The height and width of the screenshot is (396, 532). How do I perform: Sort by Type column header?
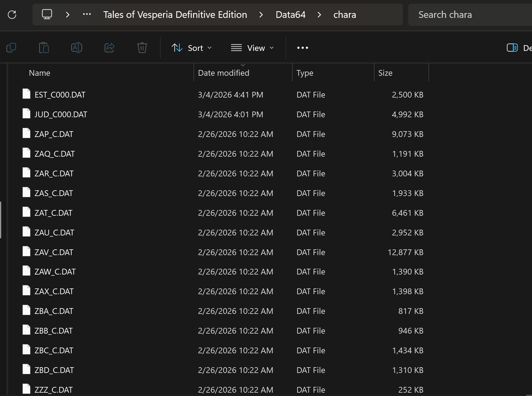(305, 73)
